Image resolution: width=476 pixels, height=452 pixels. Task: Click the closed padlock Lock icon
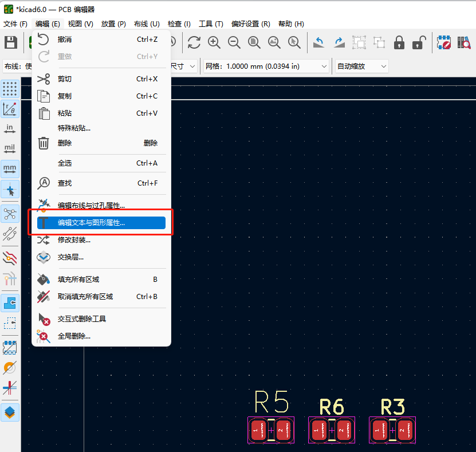399,42
